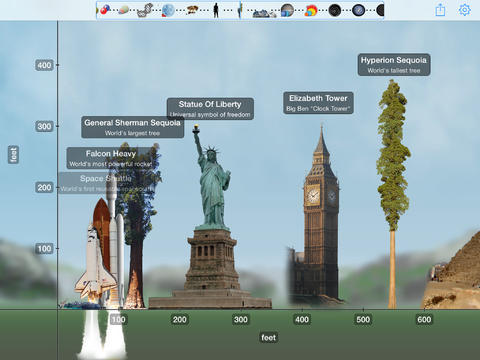
Task: Choose the dark galaxy scale icon
Action: tap(334, 10)
